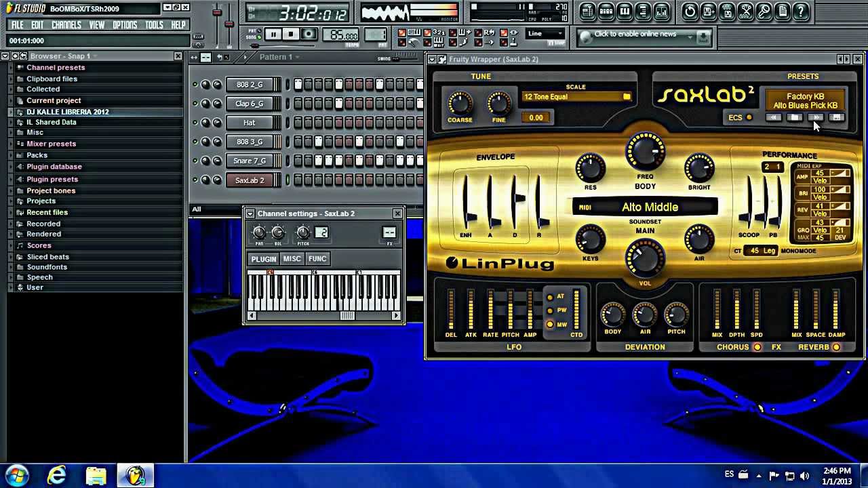868x488 pixels.
Task: Click the FL Studio taskbar icon
Action: [x=136, y=475]
